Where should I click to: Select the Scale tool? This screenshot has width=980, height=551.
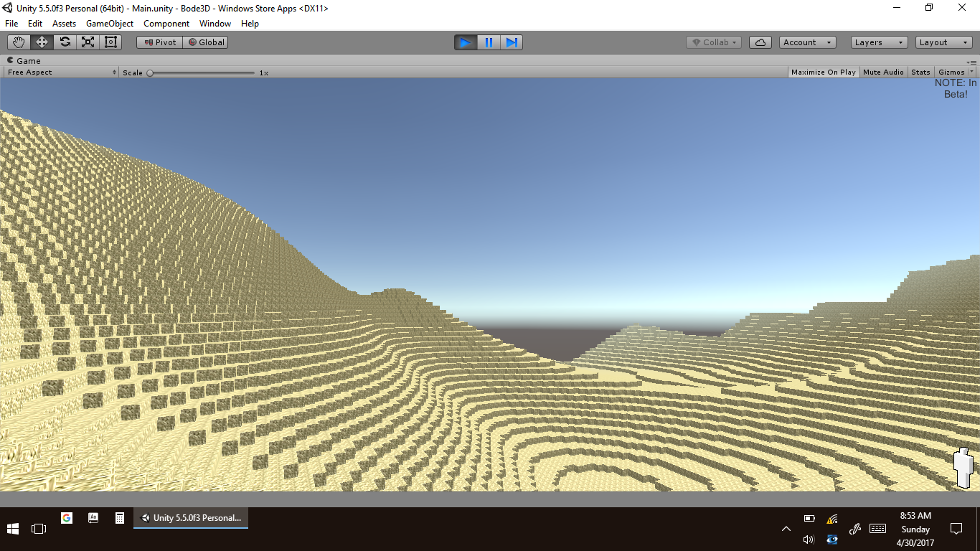tap(88, 42)
